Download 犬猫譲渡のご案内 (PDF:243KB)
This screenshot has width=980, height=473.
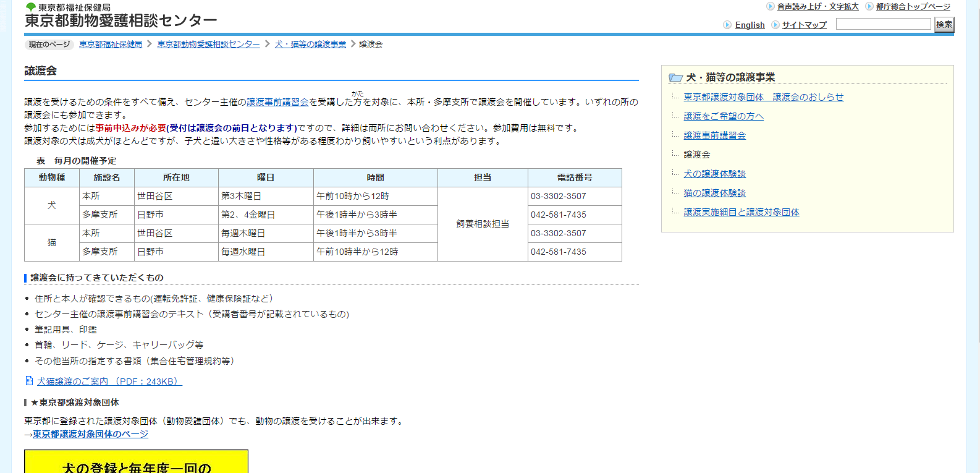(x=109, y=381)
